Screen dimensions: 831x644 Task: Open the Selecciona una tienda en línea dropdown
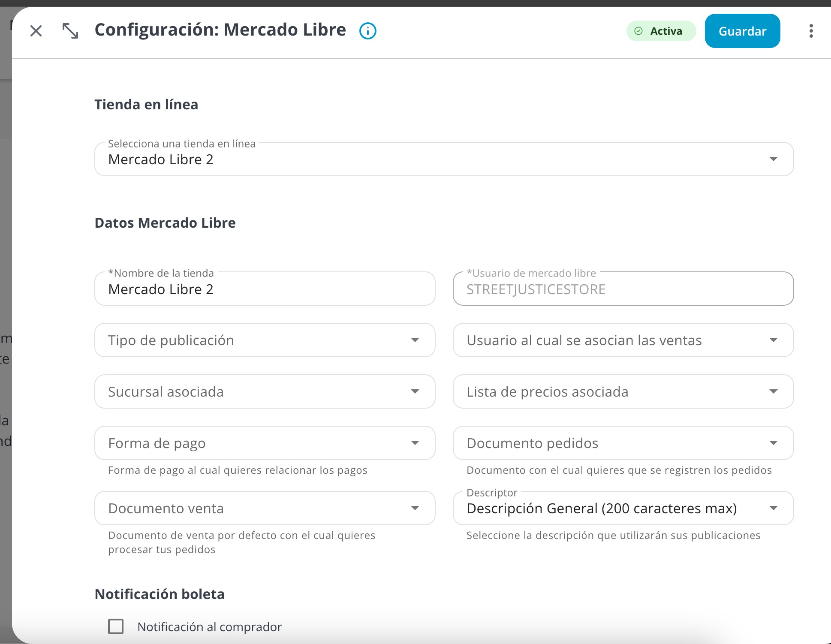point(444,159)
